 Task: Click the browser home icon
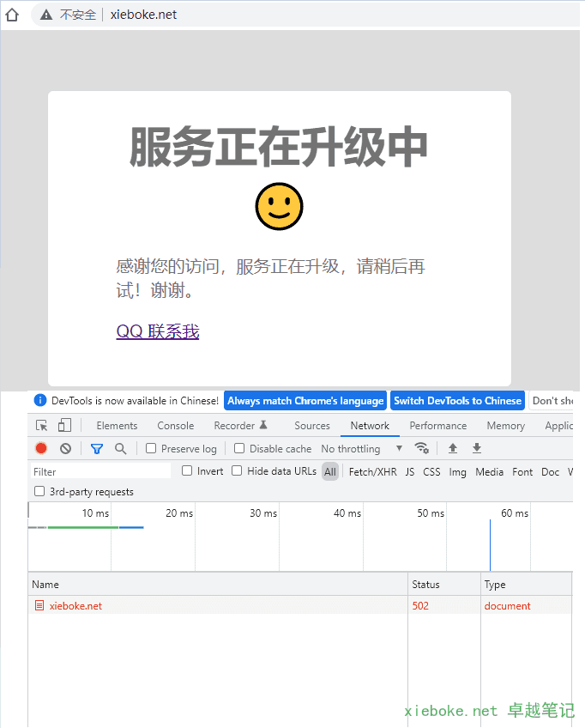click(x=12, y=15)
